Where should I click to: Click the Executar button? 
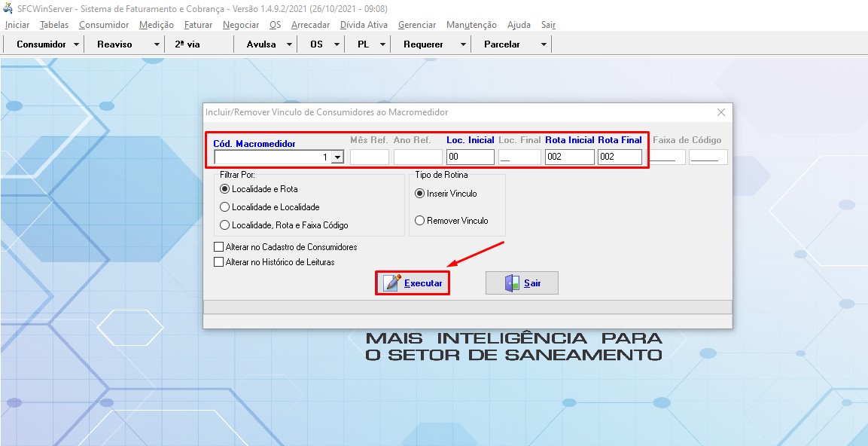tap(413, 282)
